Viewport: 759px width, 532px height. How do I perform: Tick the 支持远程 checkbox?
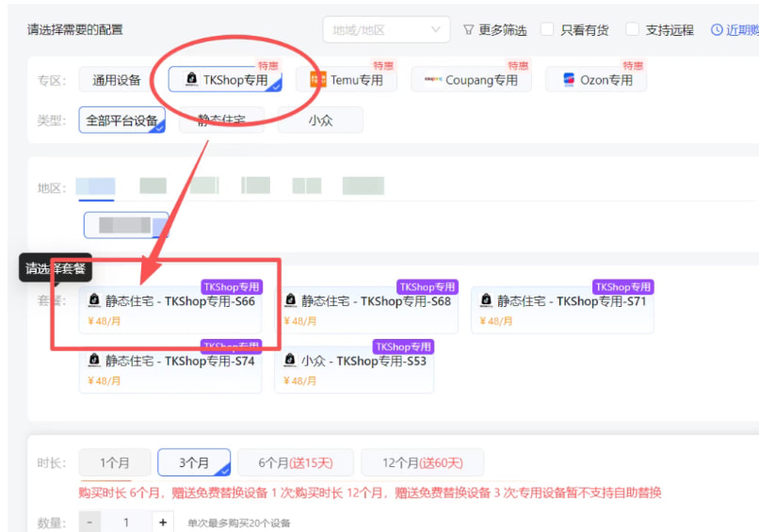click(x=632, y=29)
